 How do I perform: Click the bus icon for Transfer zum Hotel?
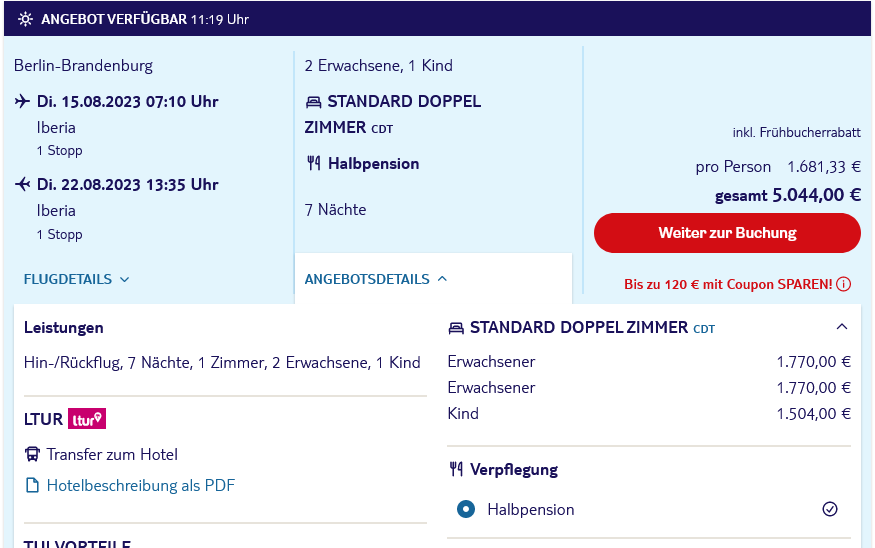pyautogui.click(x=32, y=454)
